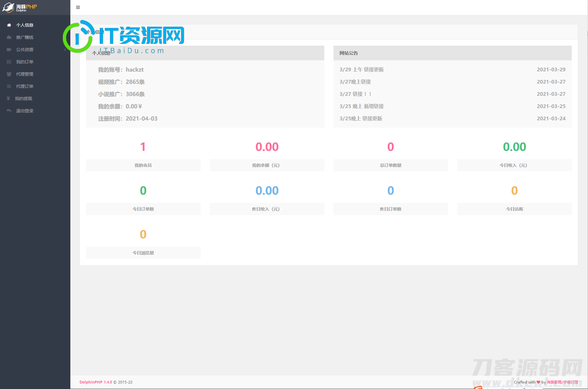
Task: Click the cloud icon beside 推广赚钱
Action: (x=9, y=37)
